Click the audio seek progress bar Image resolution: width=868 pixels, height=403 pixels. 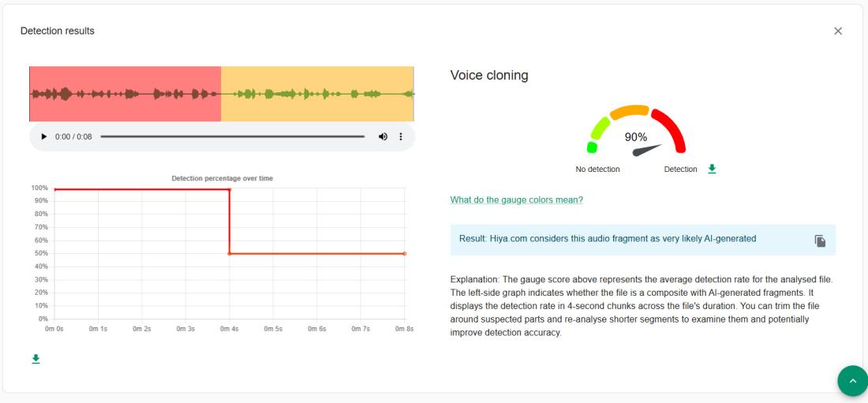(x=233, y=136)
